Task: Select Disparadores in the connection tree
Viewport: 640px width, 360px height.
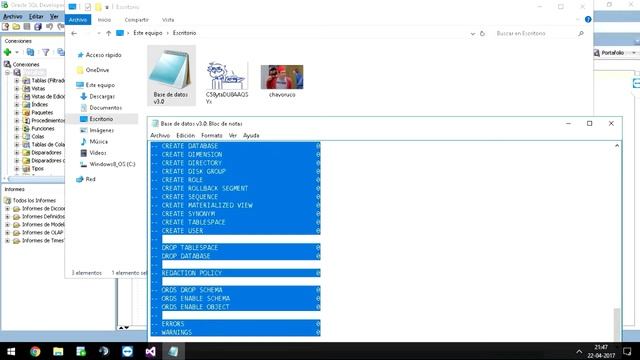Action: click(46, 153)
